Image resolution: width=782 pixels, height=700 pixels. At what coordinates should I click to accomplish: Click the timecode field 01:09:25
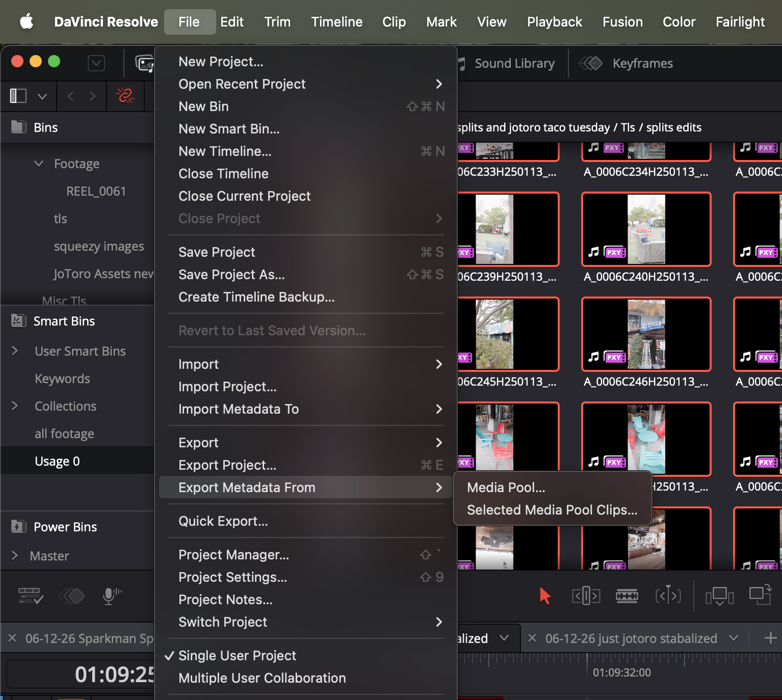coord(80,674)
